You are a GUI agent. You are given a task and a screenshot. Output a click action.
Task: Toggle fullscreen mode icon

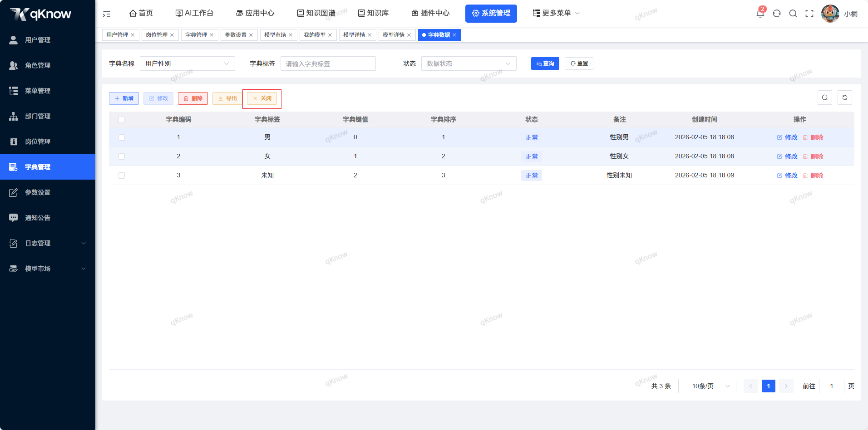point(809,14)
